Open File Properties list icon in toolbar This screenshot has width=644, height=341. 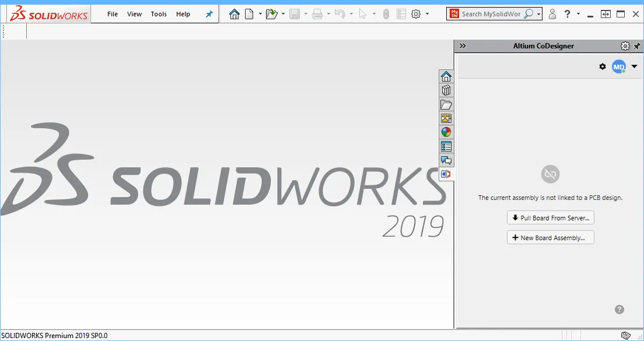401,15
